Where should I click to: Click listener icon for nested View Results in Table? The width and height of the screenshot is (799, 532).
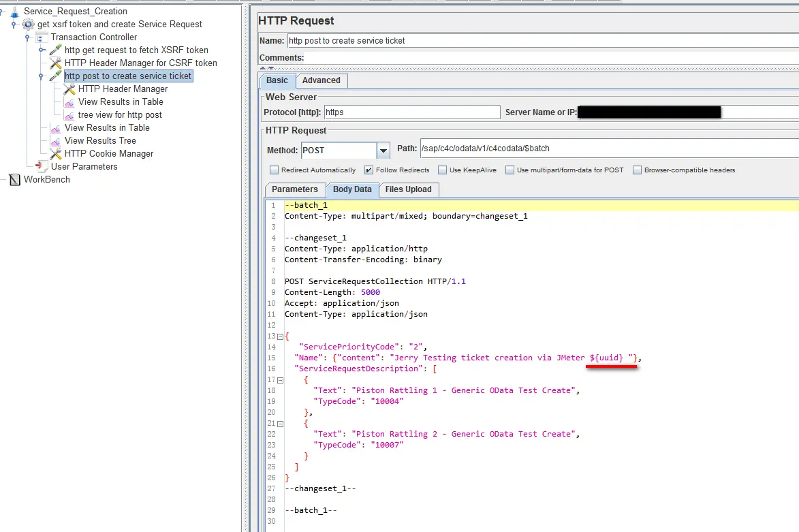(x=69, y=102)
